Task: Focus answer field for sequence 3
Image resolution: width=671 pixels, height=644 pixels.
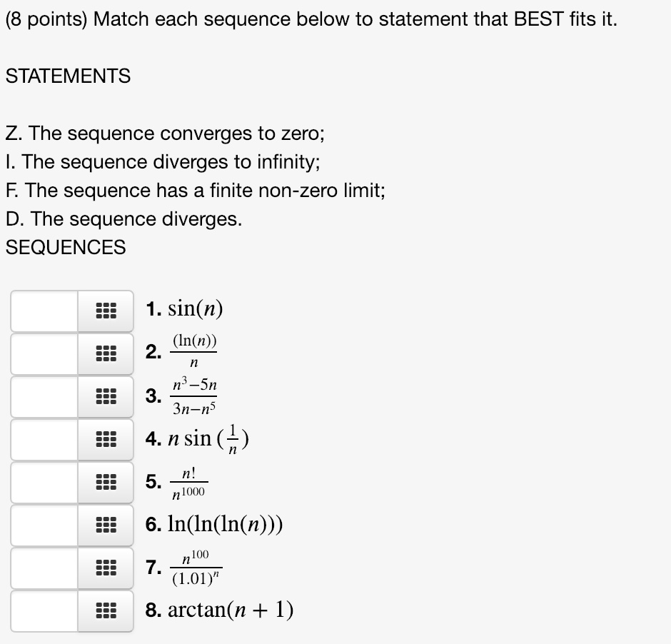Action: click(44, 397)
